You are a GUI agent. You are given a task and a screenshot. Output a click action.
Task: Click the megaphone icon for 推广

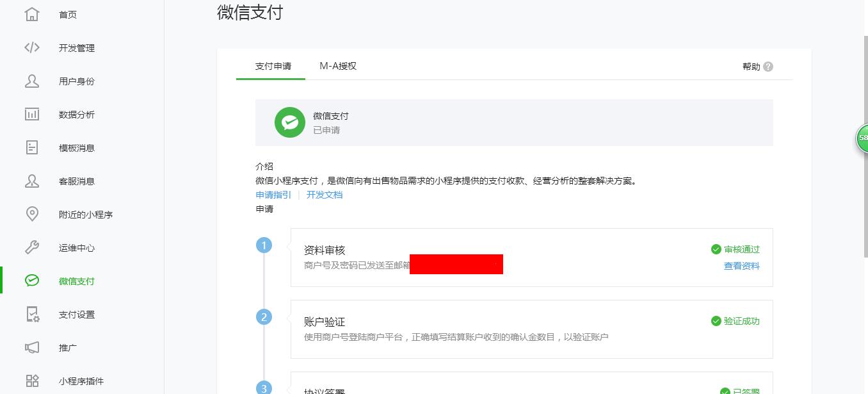32,347
